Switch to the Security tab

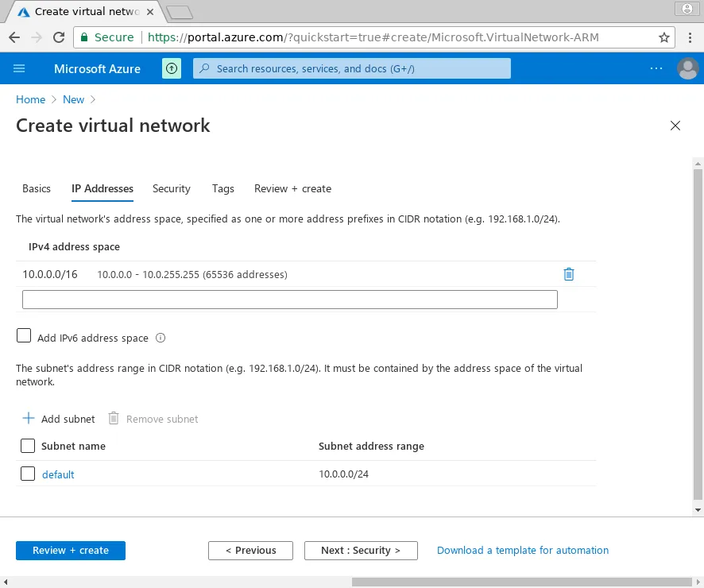point(172,189)
